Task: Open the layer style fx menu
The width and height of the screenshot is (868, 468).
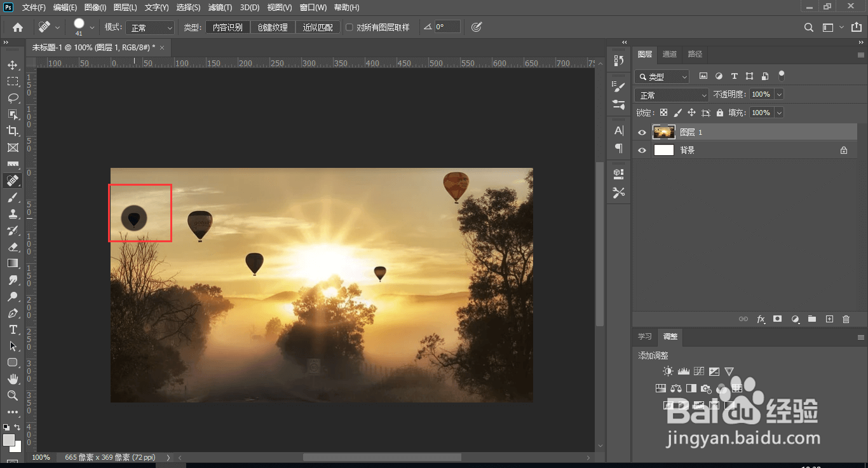Action: [761, 319]
